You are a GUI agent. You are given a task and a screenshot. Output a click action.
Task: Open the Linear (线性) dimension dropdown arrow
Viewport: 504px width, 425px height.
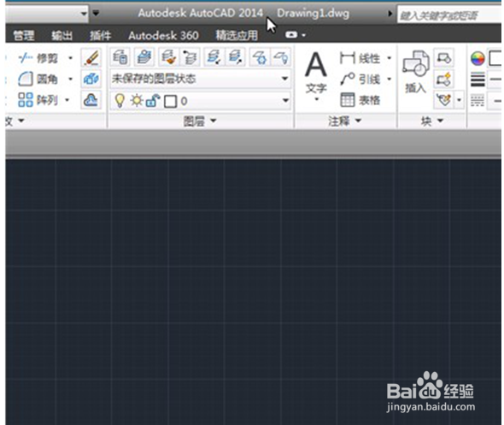[x=390, y=58]
